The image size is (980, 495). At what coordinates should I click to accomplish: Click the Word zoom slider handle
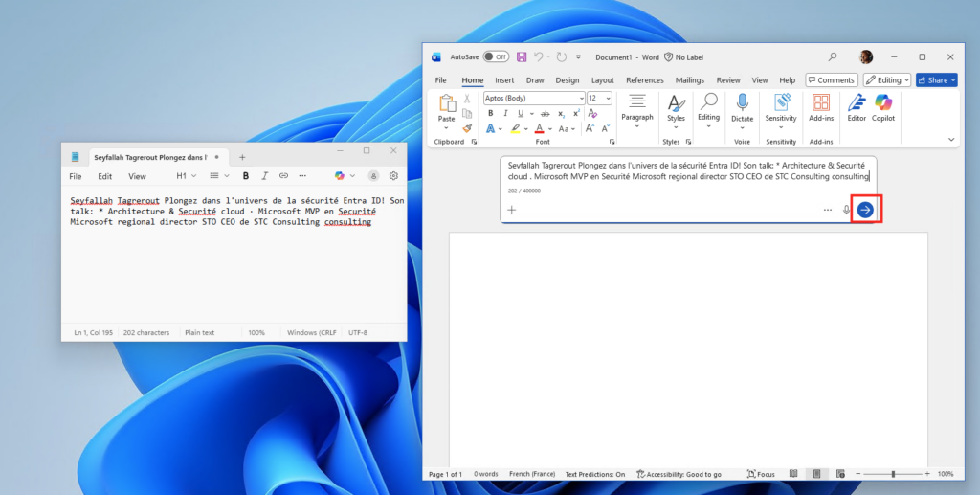[893, 474]
